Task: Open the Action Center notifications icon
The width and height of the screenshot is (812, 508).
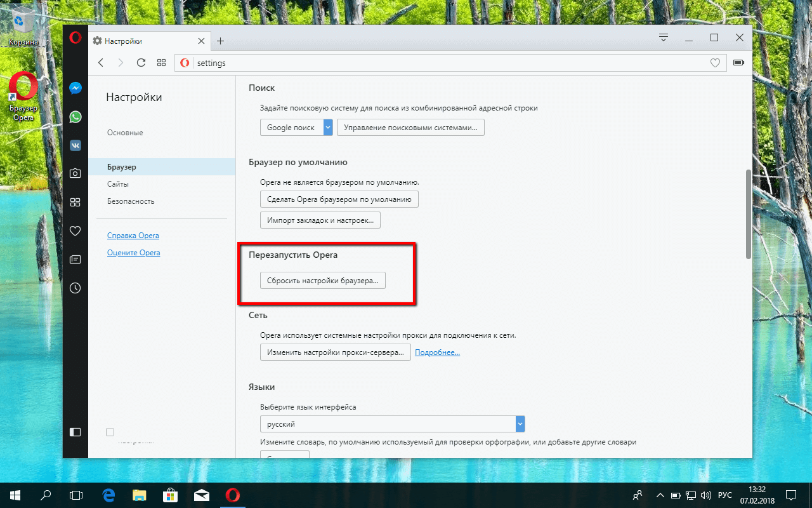Action: pyautogui.click(x=791, y=495)
